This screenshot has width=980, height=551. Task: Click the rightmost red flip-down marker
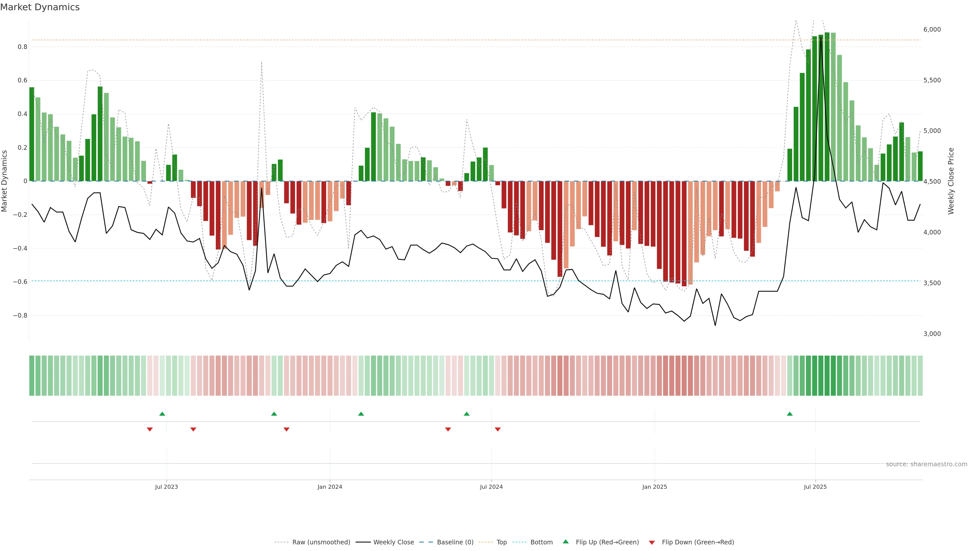pos(498,429)
